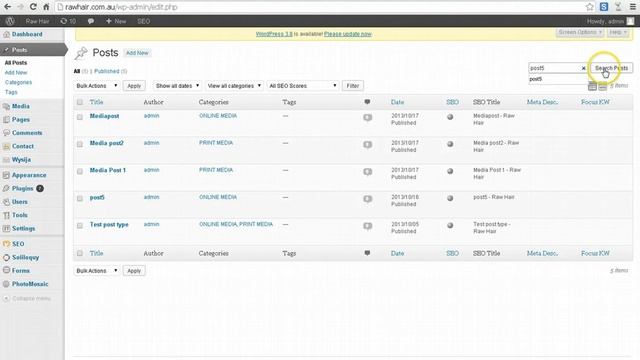This screenshot has width=640, height=360.
Task: Click SEO score dot for Mediapost
Action: 450,117
